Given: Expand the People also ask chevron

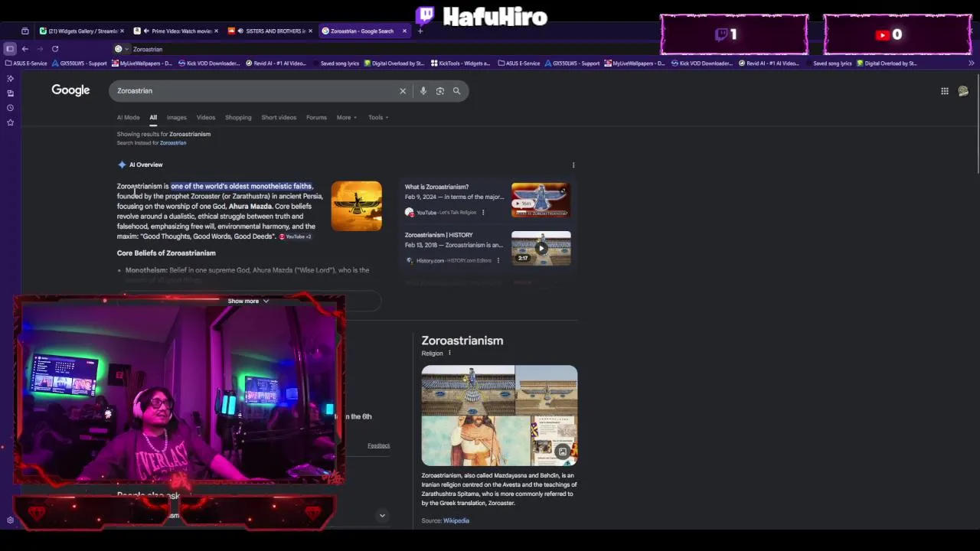Looking at the screenshot, I should coord(382,515).
